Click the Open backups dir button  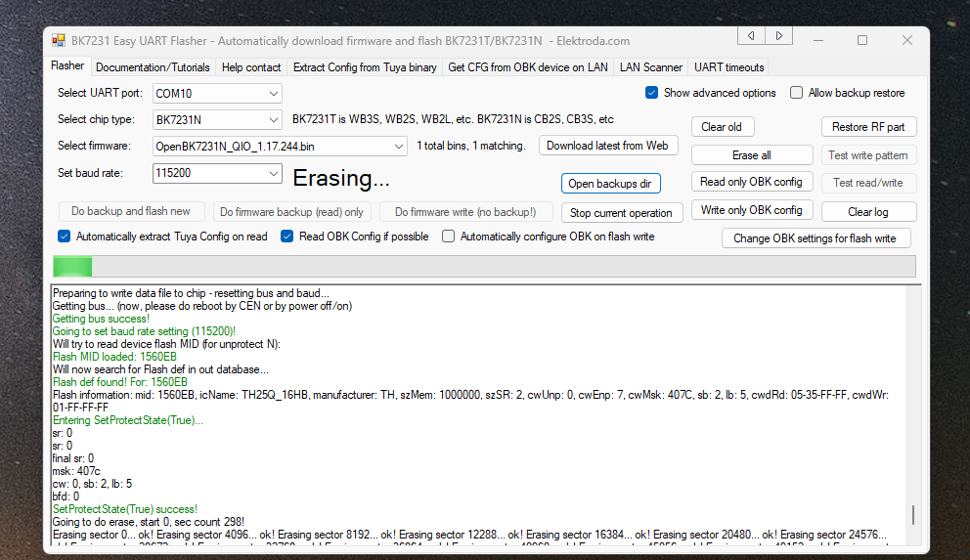tap(610, 184)
